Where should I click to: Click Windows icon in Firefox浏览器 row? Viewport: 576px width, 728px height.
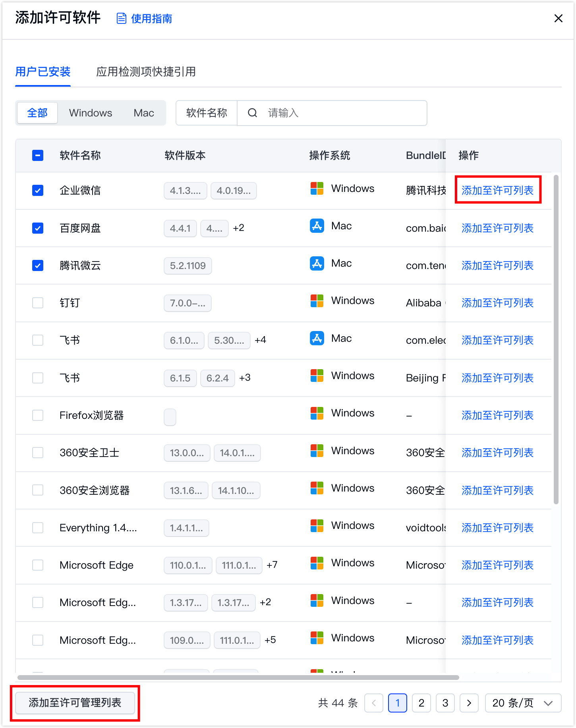point(317,413)
